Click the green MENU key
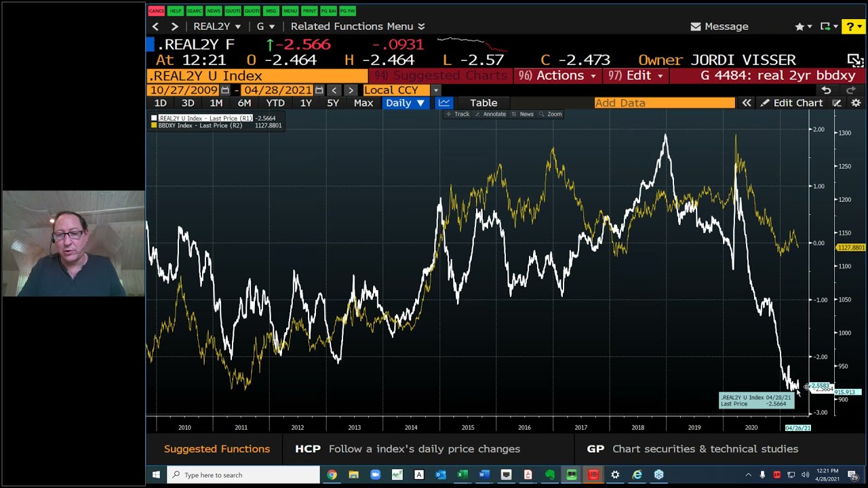Screen dimensions: 868x488 pos(290,11)
